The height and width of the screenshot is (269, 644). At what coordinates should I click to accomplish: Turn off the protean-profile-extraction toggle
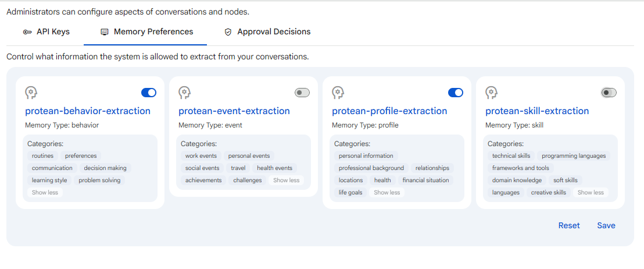(x=456, y=93)
